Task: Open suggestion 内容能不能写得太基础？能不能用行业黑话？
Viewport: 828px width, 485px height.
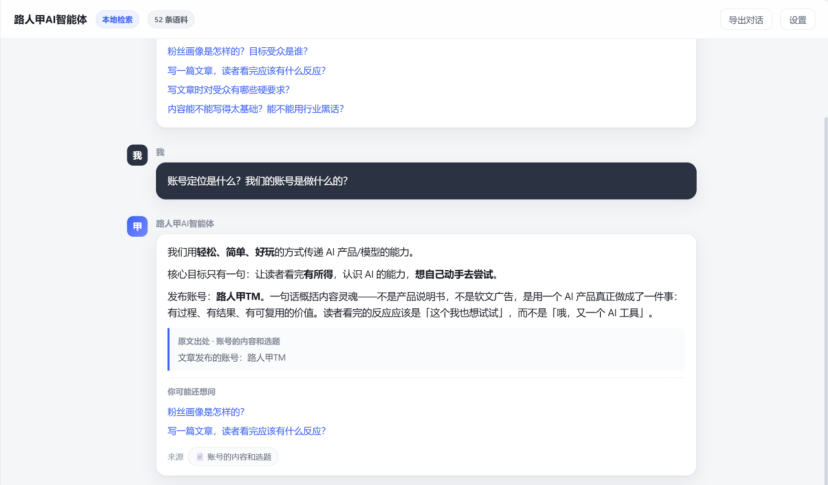Action: click(256, 109)
